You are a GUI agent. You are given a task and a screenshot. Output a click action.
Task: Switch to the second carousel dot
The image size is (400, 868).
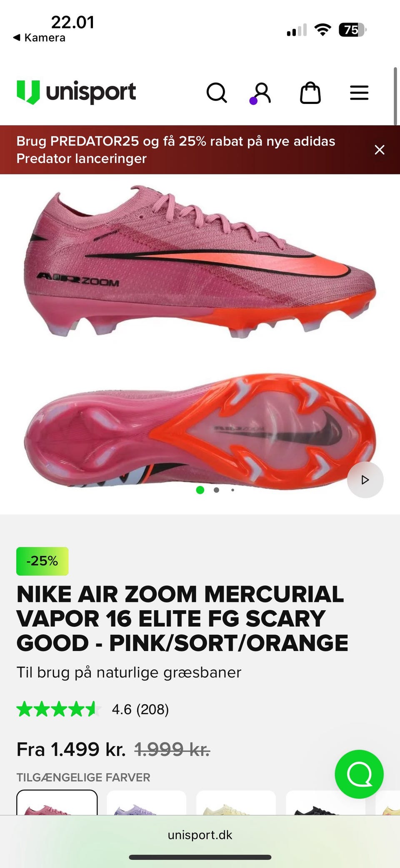(x=216, y=490)
